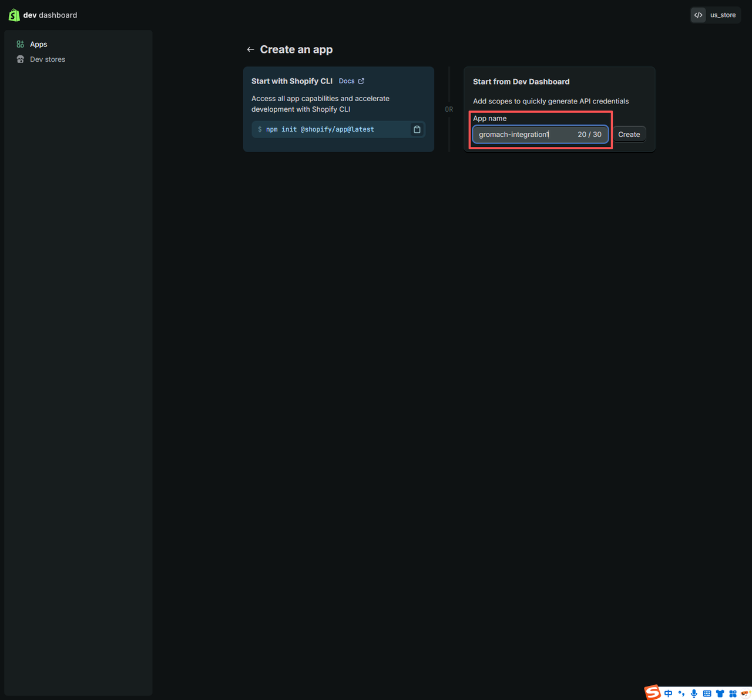The width and height of the screenshot is (752, 700).
Task: Click the Sogou input method S logo
Action: click(653, 692)
